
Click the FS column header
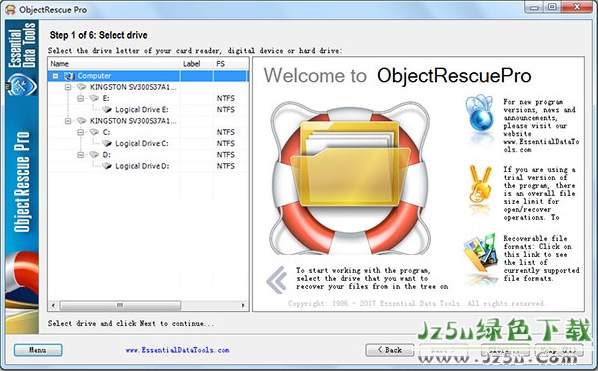pyautogui.click(x=231, y=64)
